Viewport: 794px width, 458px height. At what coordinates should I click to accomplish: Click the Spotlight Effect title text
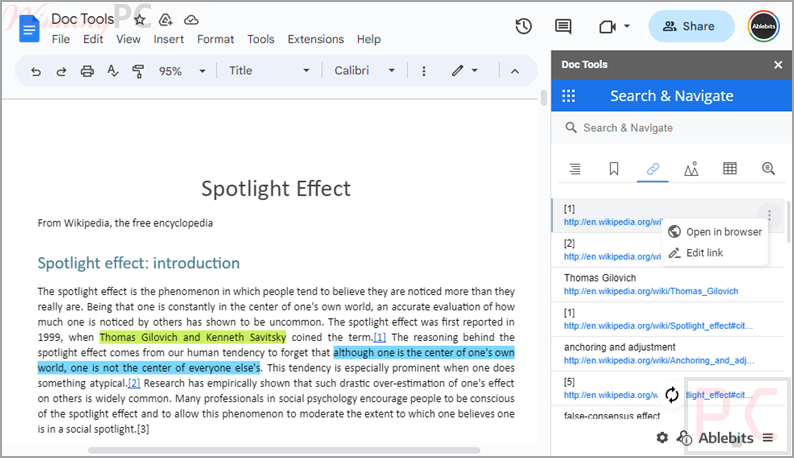(x=276, y=188)
